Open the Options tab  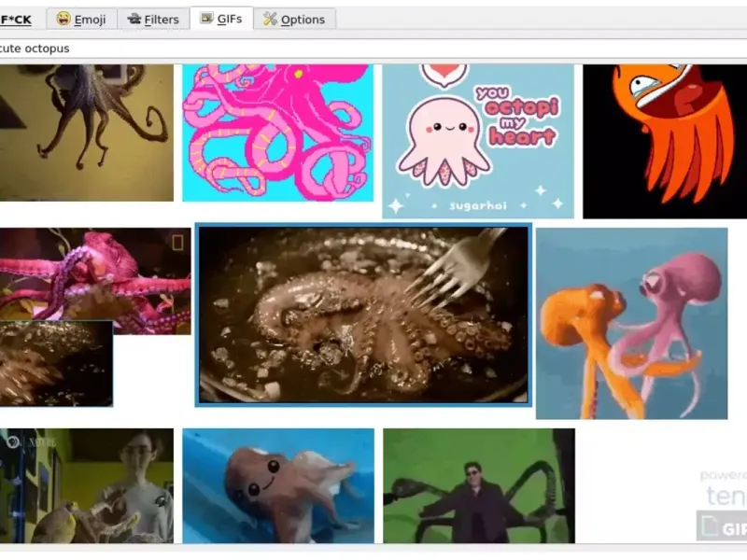pos(294,20)
